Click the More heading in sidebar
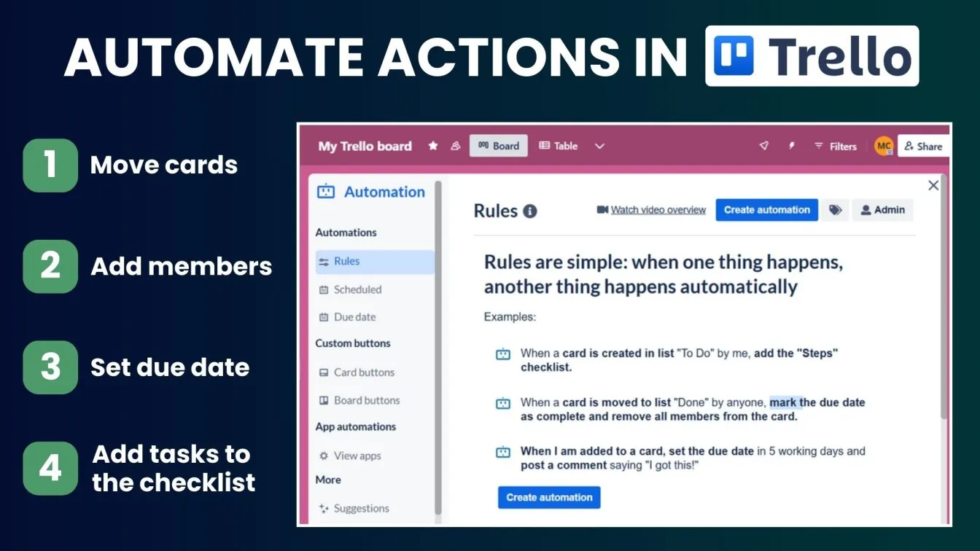The image size is (980, 551). coord(328,480)
